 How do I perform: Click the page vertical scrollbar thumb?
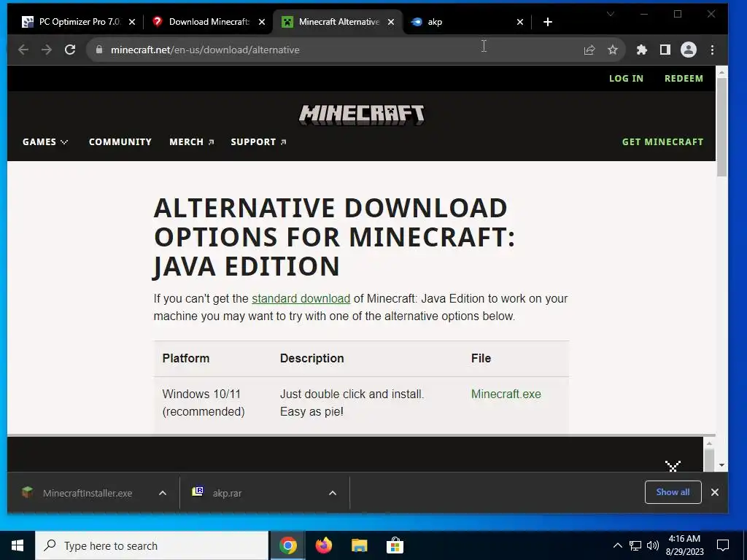point(721,127)
